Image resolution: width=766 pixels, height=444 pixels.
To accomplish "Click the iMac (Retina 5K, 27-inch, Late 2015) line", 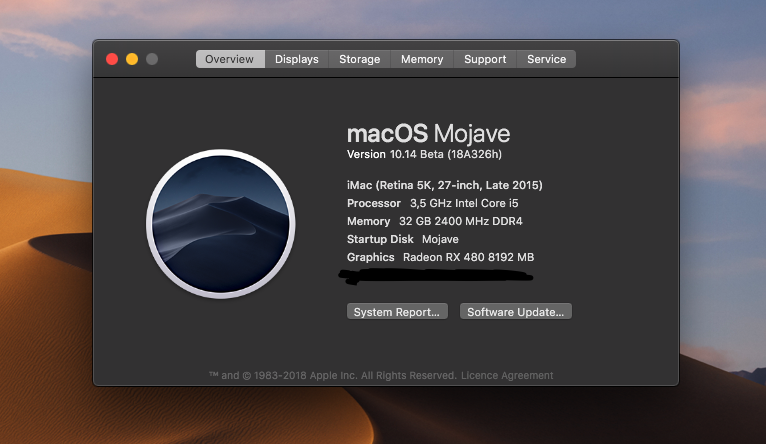I will (x=445, y=185).
